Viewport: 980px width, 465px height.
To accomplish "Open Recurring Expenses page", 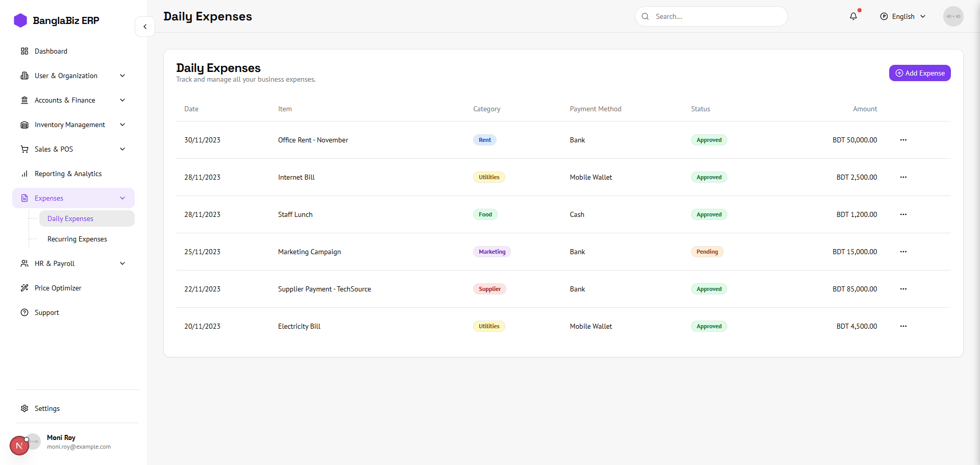I will coord(77,239).
